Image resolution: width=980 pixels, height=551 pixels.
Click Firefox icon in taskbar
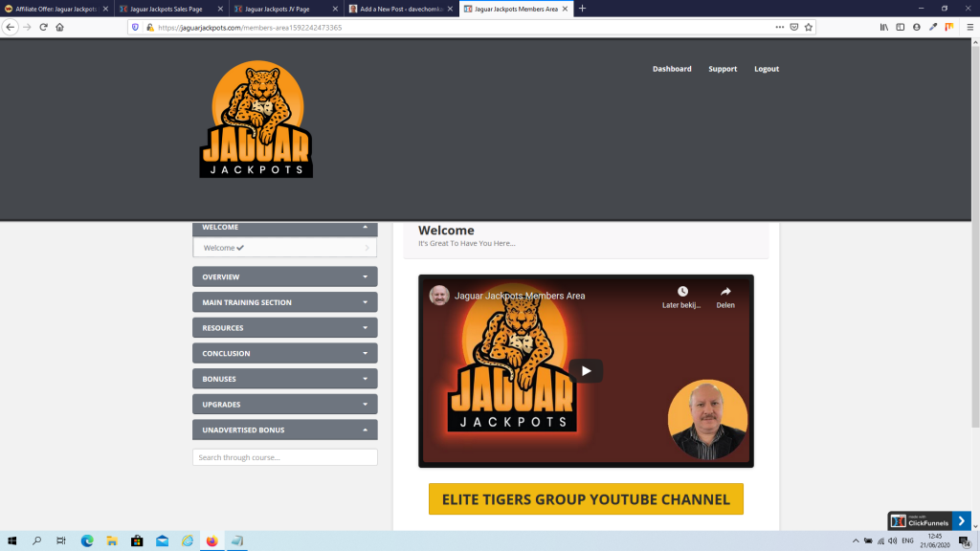click(x=212, y=541)
